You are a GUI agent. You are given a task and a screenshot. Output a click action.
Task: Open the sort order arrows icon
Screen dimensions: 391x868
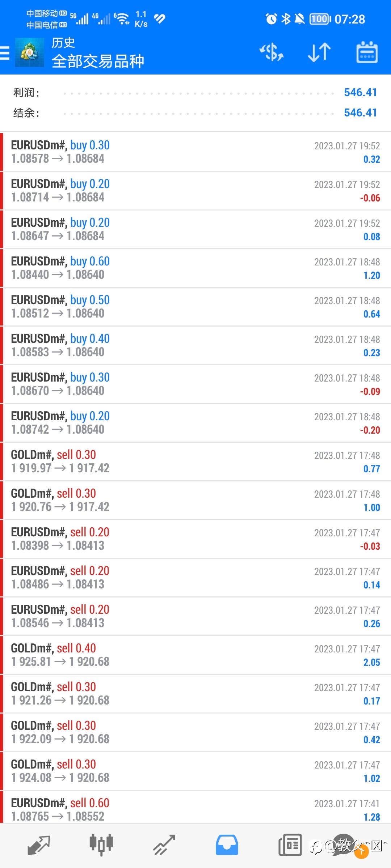coord(319,52)
